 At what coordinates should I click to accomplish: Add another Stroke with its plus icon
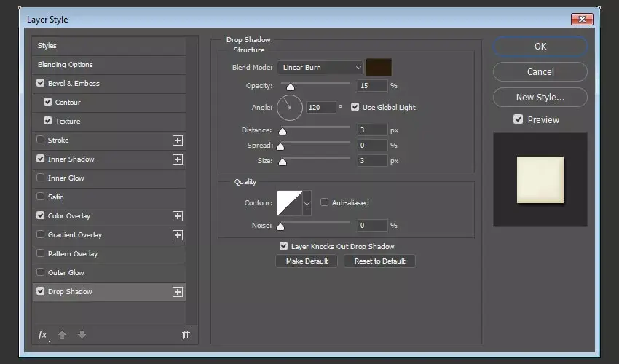click(x=178, y=141)
